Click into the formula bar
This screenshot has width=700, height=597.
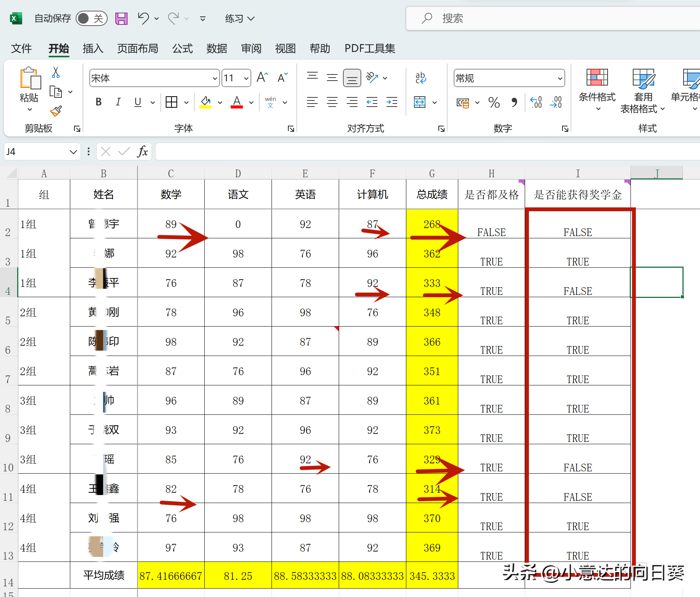pos(428,152)
